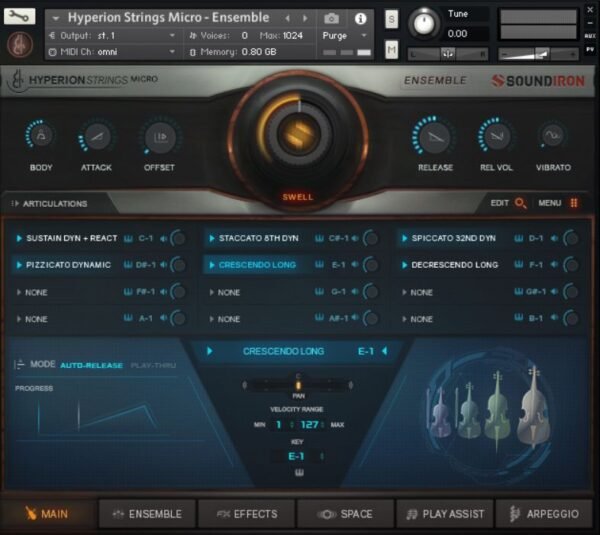Open EFFECTS tab
Image resolution: width=600 pixels, height=535 pixels.
(x=246, y=514)
